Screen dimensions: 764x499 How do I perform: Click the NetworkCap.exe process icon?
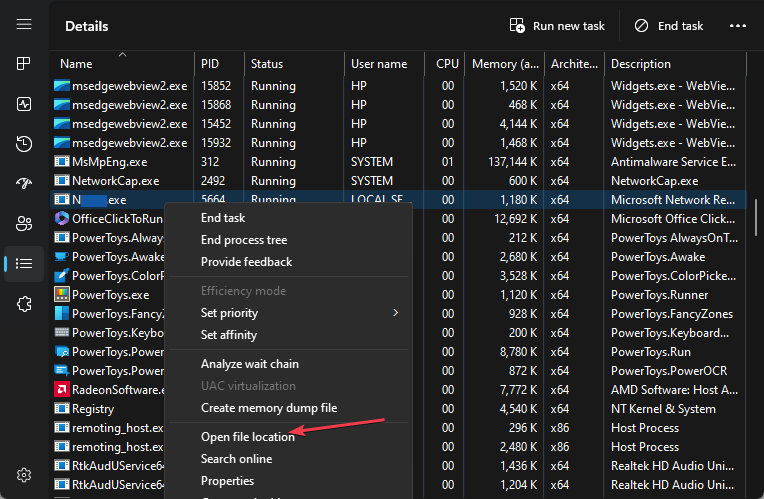click(61, 181)
